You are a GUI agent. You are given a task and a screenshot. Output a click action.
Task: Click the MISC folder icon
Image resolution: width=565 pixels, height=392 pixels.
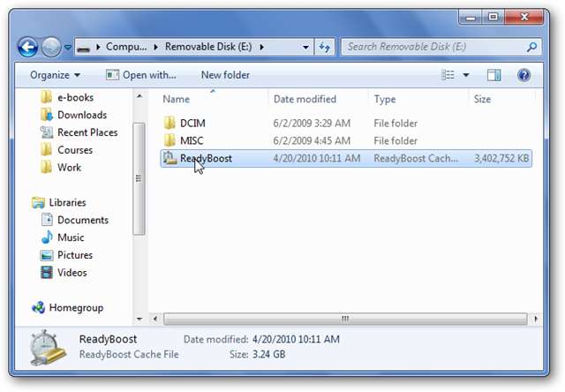169,140
